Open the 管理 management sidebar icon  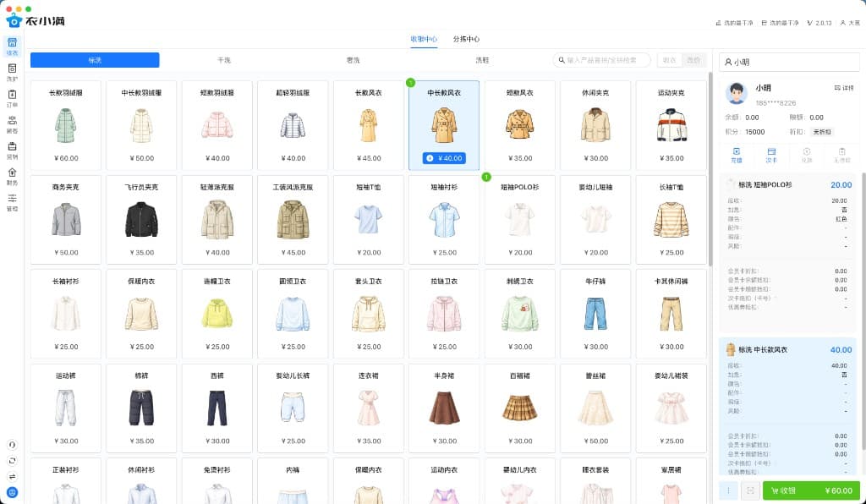tap(12, 202)
